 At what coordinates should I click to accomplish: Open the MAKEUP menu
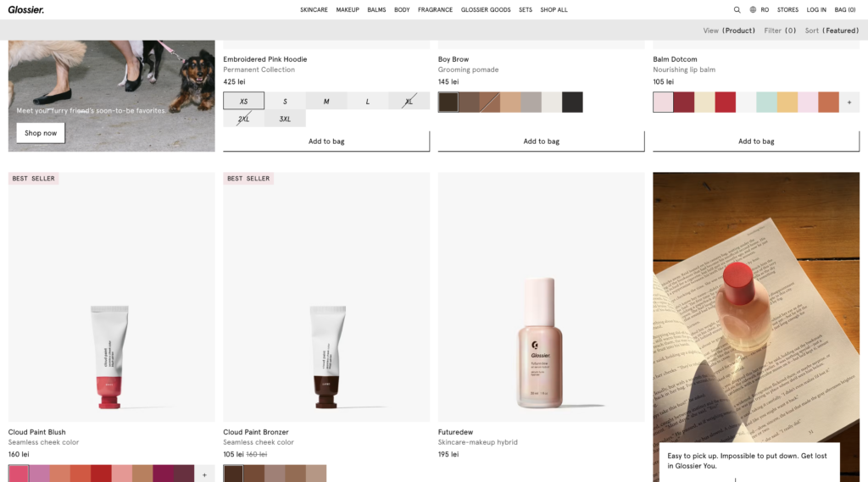(x=348, y=9)
